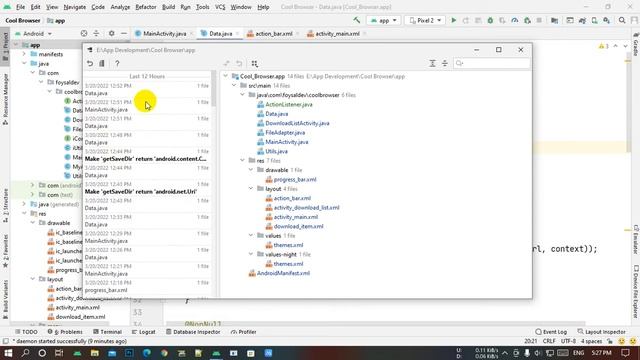This screenshot has width=640, height=360.
Task: Open the run configuration 'app' dropdown
Action: click(x=383, y=20)
